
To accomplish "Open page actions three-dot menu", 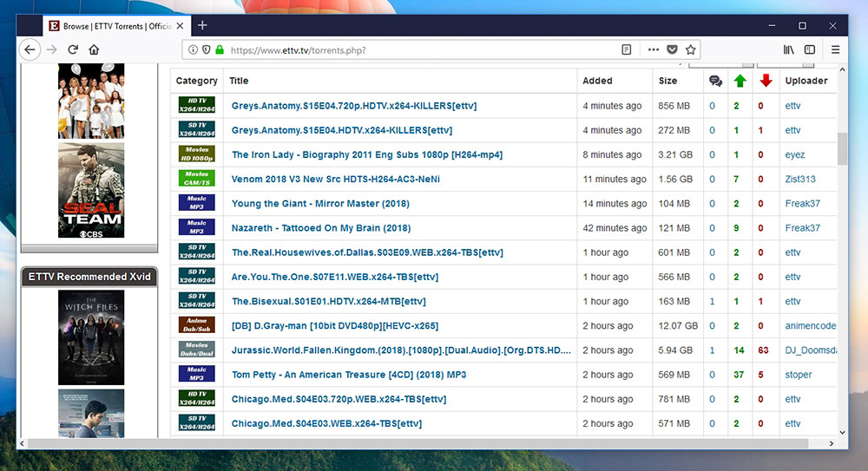I will point(654,49).
